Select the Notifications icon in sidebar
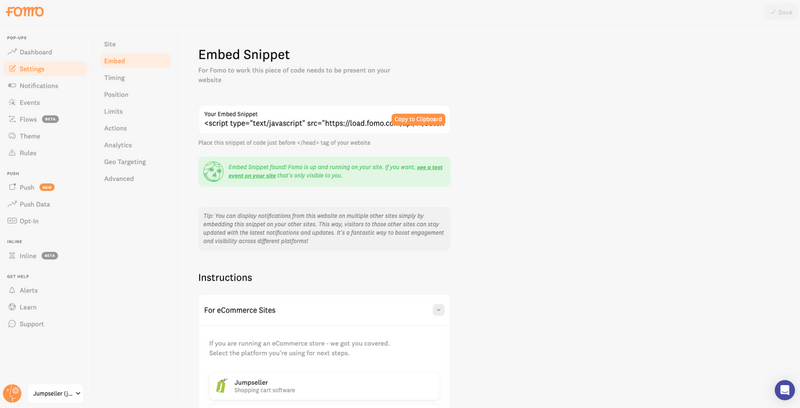The image size is (800, 408). [x=12, y=86]
